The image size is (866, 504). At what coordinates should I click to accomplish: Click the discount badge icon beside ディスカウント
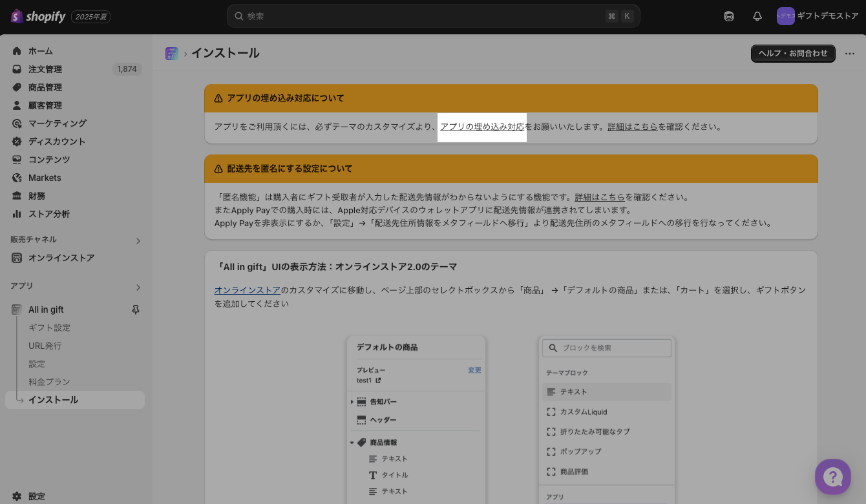(17, 142)
